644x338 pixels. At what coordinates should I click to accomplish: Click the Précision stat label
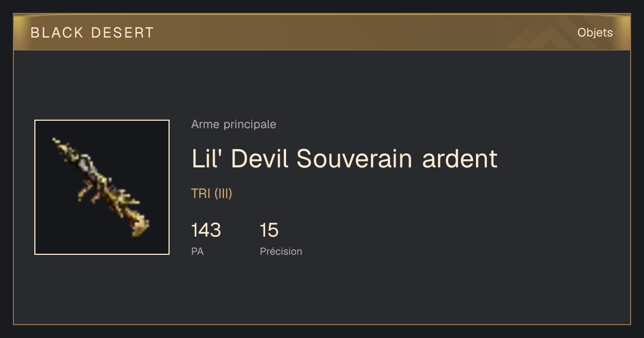(281, 251)
